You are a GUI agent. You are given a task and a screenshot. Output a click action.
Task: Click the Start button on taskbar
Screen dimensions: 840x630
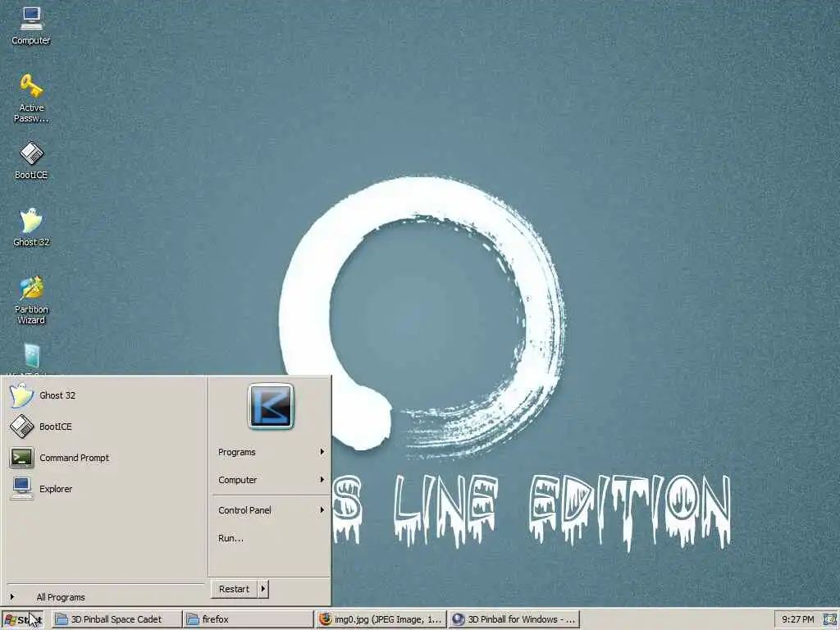pos(22,620)
